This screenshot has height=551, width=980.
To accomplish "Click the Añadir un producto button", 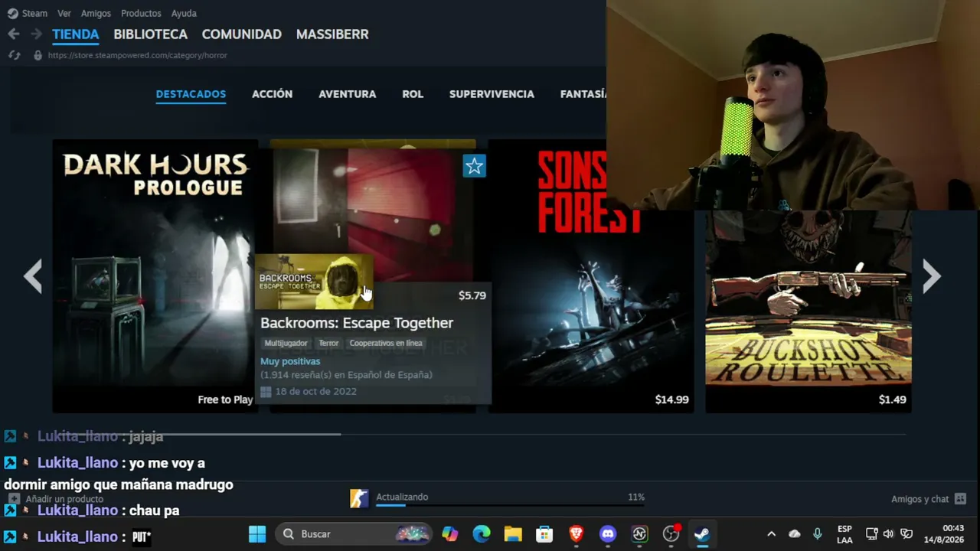I will (56, 499).
